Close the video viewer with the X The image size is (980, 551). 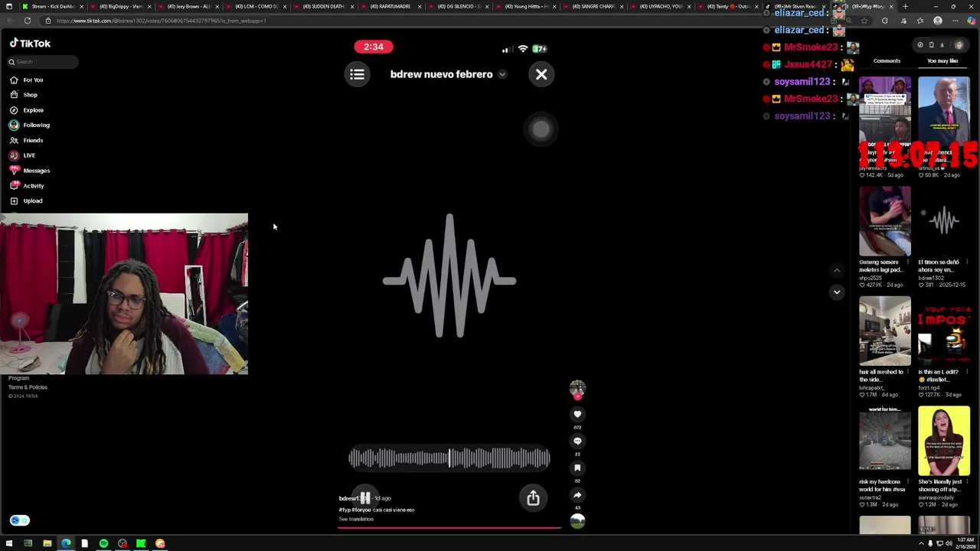[541, 74]
